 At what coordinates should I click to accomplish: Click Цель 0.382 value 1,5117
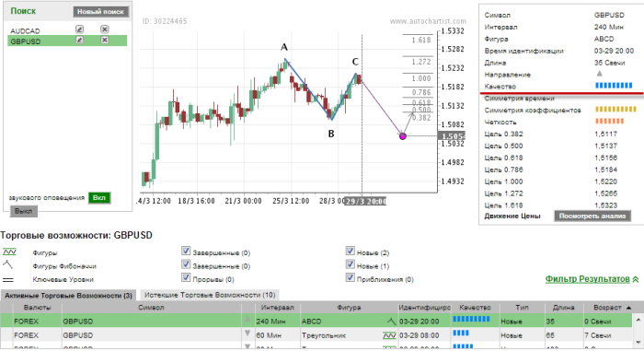[605, 134]
